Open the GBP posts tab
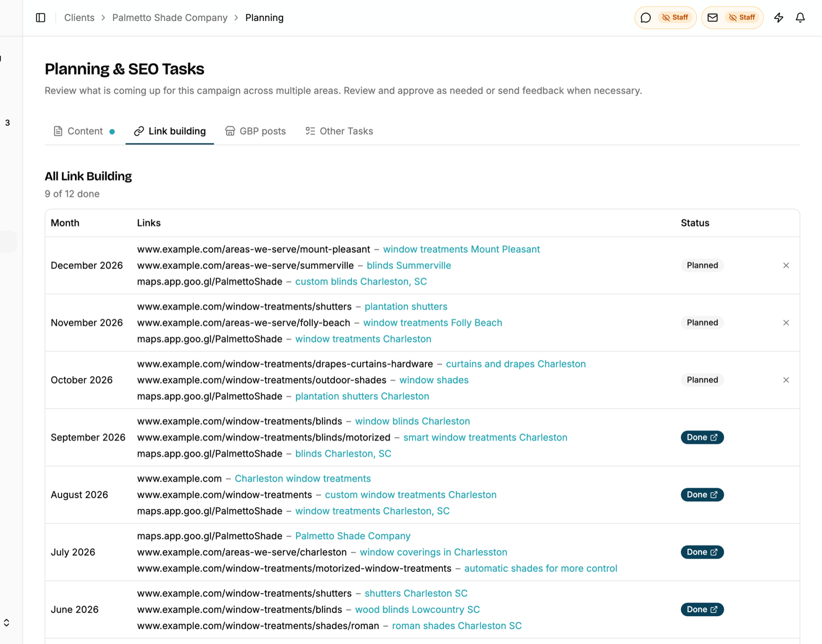The height and width of the screenshot is (644, 822). (x=255, y=131)
